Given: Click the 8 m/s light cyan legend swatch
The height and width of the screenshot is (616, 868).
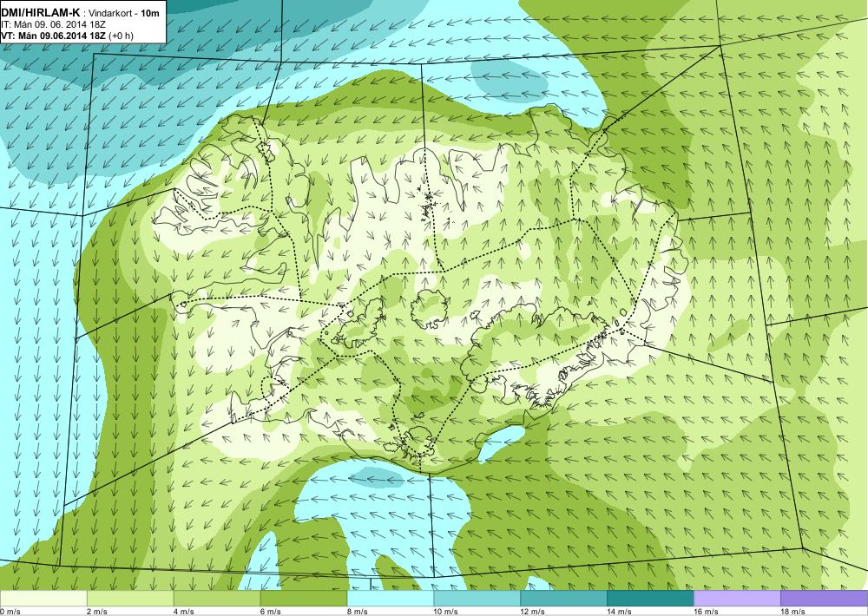Looking at the screenshot, I should (391, 599).
